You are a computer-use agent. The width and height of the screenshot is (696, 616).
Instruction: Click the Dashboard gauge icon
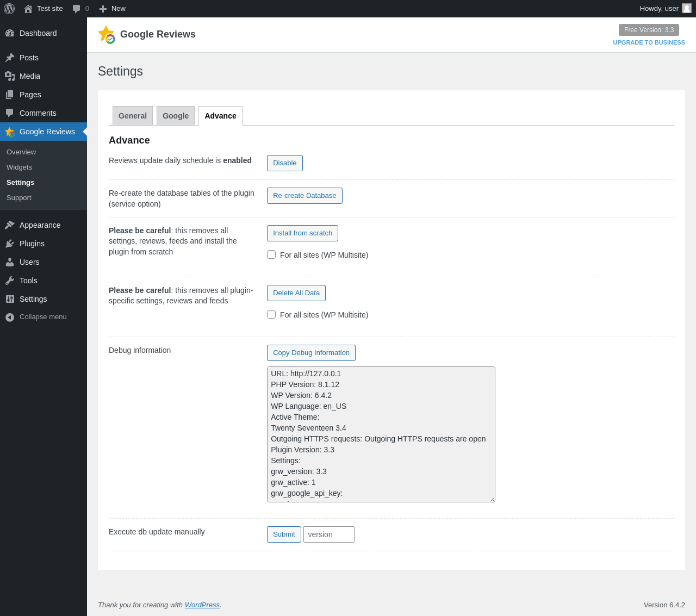10,33
